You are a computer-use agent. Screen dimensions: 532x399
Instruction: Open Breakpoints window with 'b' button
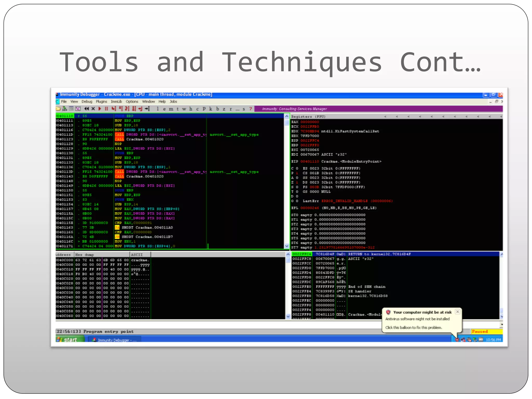[218, 109]
